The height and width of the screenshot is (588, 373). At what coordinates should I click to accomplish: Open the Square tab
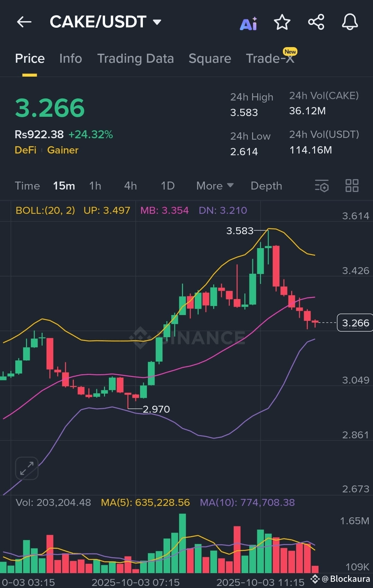pos(210,59)
